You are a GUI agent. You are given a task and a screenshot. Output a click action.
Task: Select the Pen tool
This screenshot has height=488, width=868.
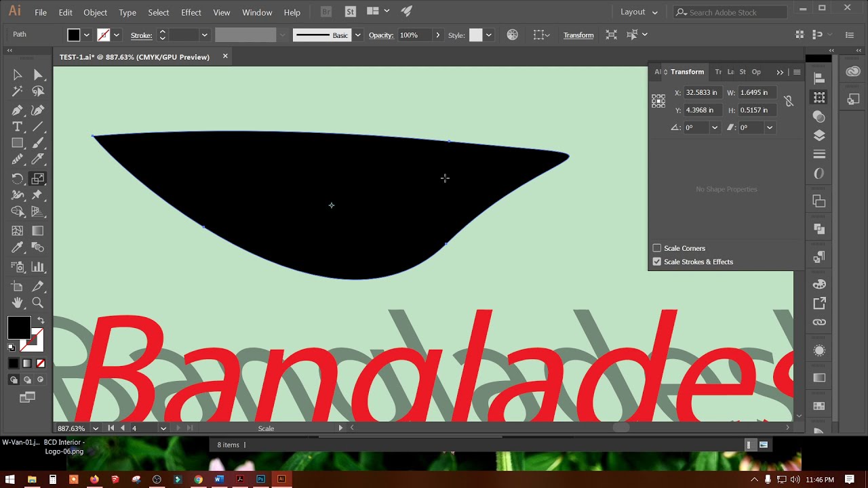[18, 110]
